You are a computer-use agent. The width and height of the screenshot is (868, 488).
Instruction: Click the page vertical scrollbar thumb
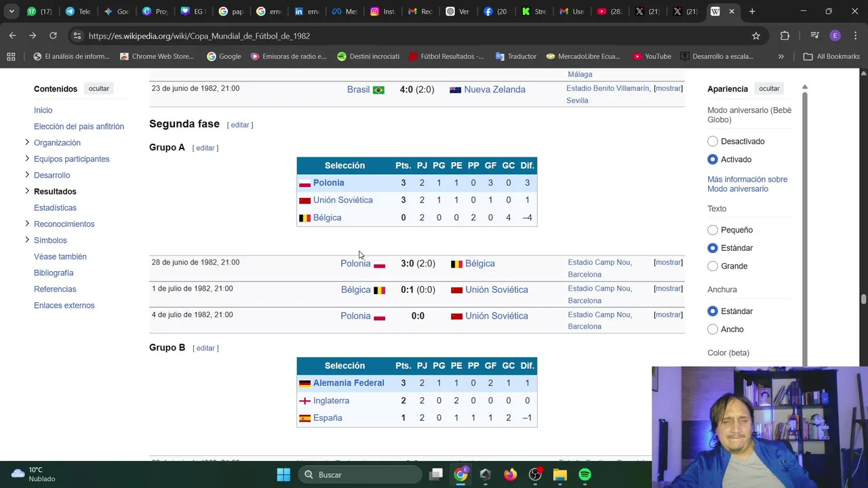click(x=863, y=300)
